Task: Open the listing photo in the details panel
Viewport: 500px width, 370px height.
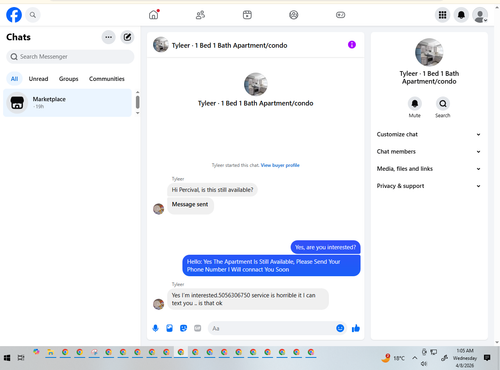Action: pyautogui.click(x=429, y=52)
